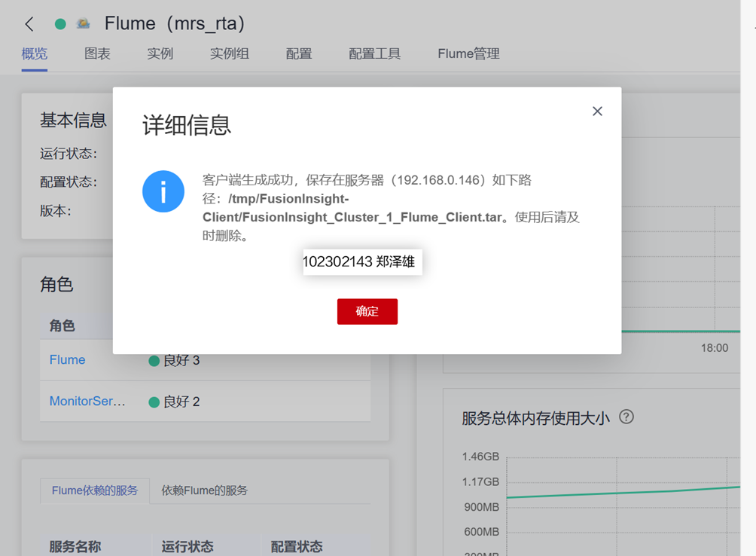Click the 18:00 time axis label
The image size is (756, 556).
tap(715, 348)
